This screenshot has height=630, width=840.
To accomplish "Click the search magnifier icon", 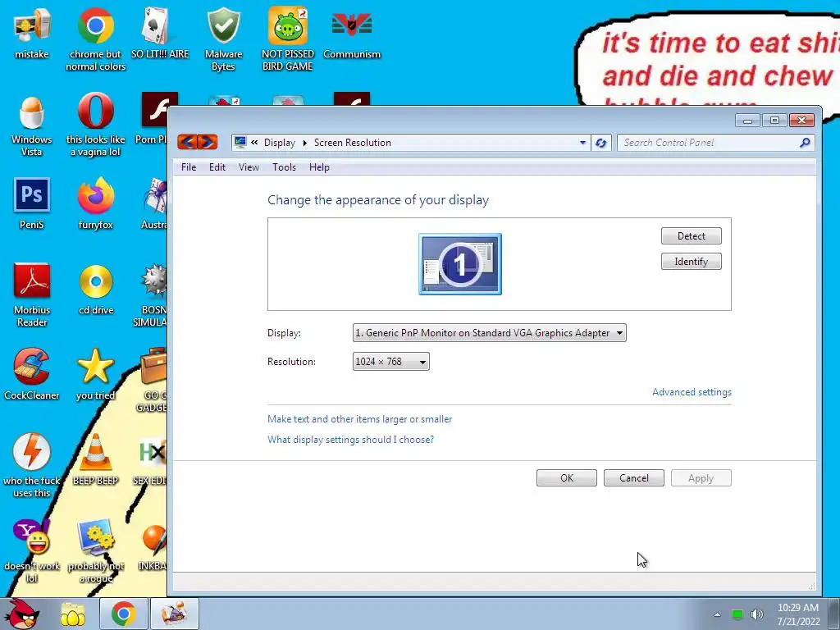I will click(x=805, y=143).
